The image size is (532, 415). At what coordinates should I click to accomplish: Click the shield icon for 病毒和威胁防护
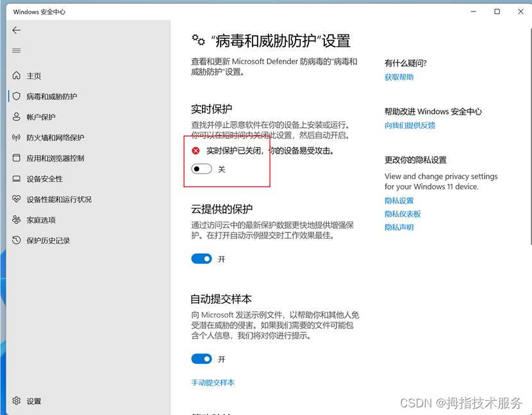pyautogui.click(x=16, y=96)
